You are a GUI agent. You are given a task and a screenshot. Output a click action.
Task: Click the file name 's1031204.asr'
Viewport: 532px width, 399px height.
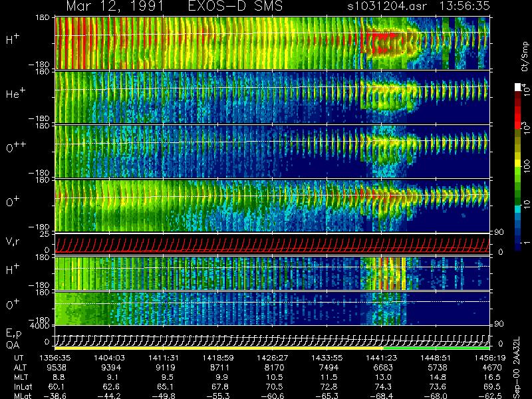pyautogui.click(x=386, y=6)
